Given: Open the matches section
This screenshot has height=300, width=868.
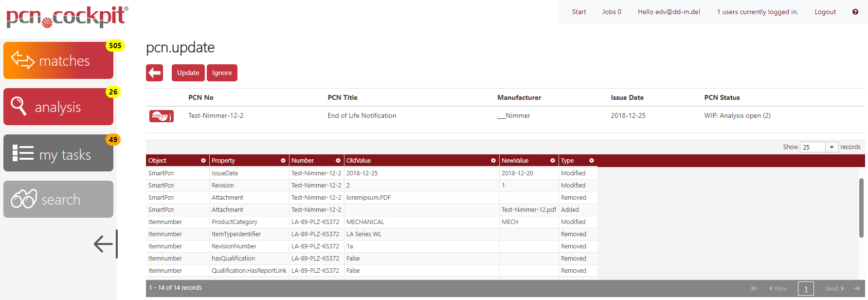Looking at the screenshot, I should (58, 60).
